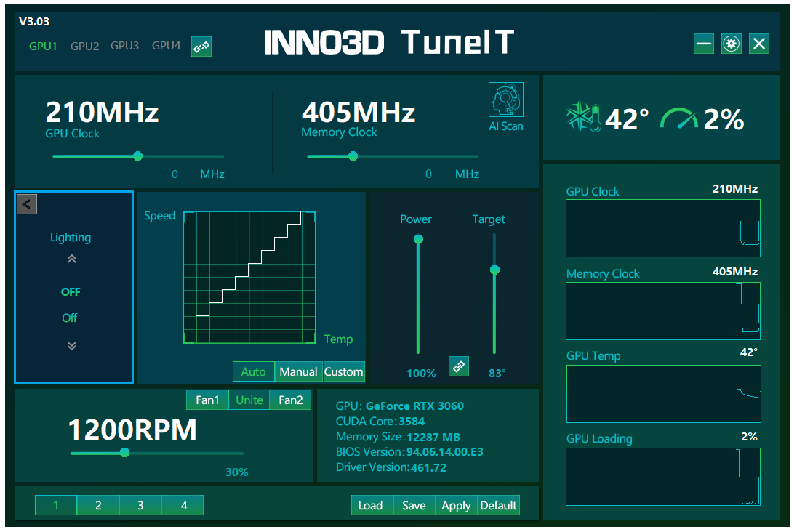Select Unite fan control
This screenshot has width=797, height=532.
[x=249, y=400]
